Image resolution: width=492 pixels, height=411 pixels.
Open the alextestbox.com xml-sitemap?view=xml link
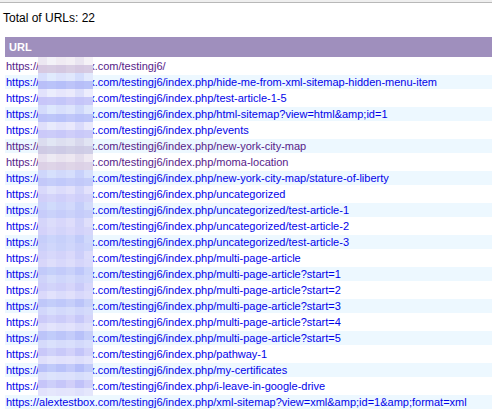coord(236,402)
